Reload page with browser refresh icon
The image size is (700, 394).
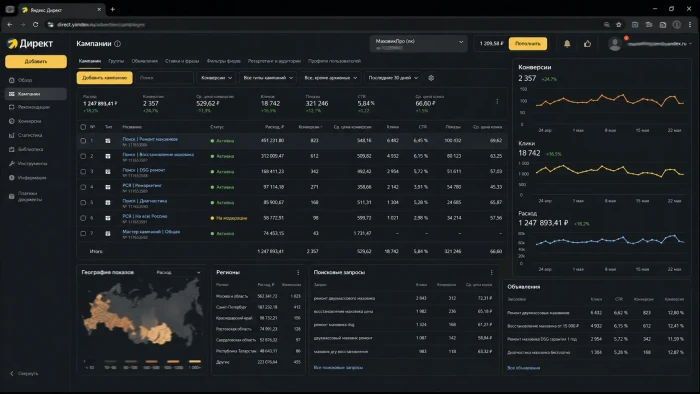pyautogui.click(x=35, y=25)
